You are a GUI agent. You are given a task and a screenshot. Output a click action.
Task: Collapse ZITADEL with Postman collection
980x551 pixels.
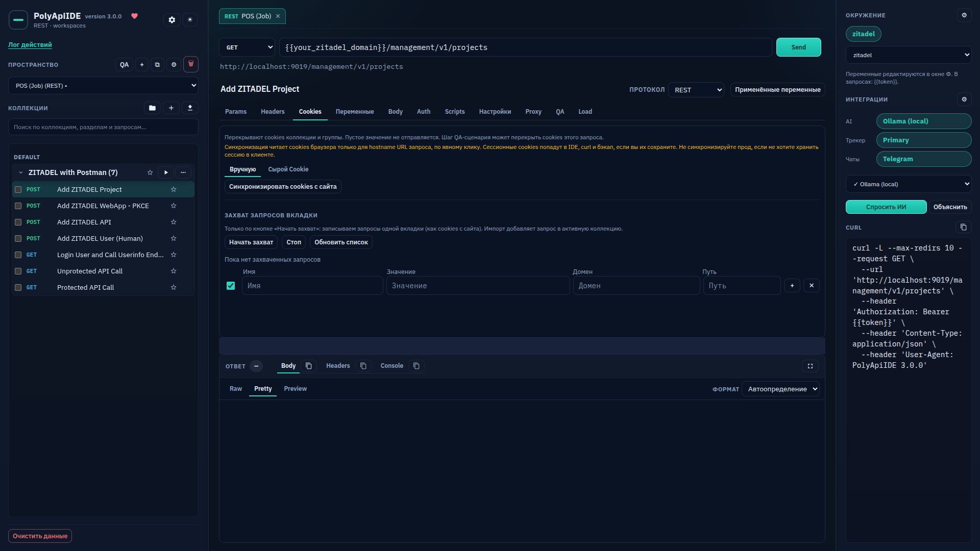21,173
